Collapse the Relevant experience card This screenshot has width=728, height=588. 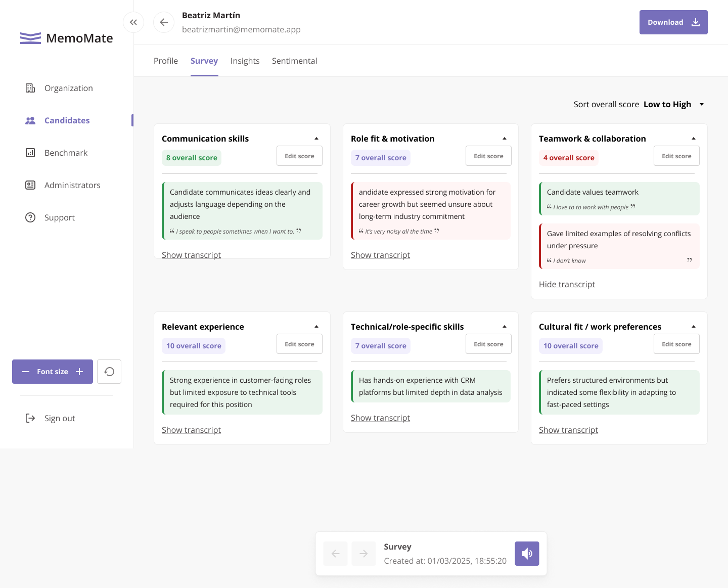click(x=316, y=327)
